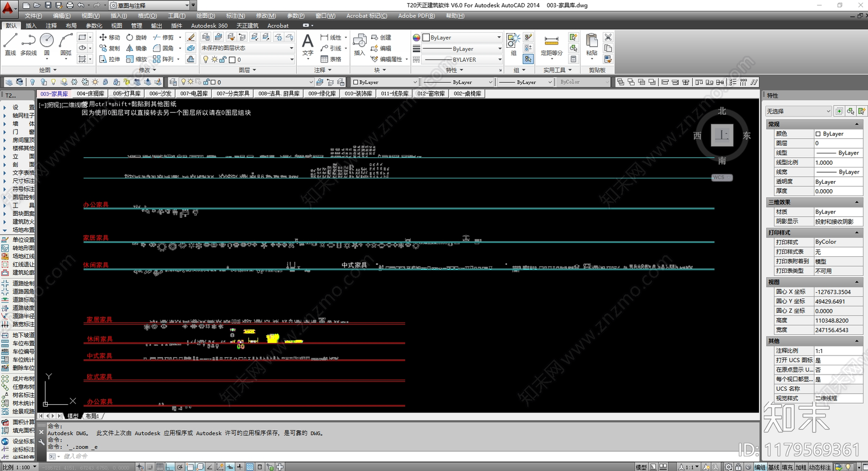Click the Fillet (圆角) tool
Viewport: 868px width, 471px height.
(163, 48)
